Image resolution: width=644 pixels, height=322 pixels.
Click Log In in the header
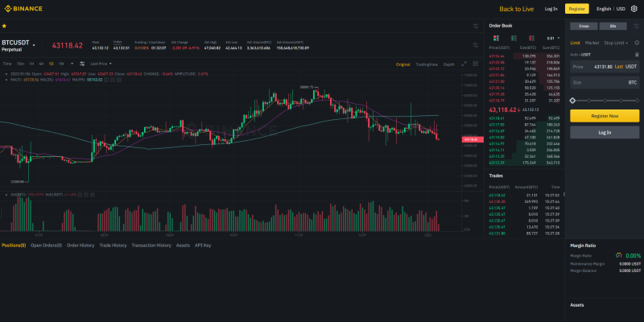tap(551, 9)
